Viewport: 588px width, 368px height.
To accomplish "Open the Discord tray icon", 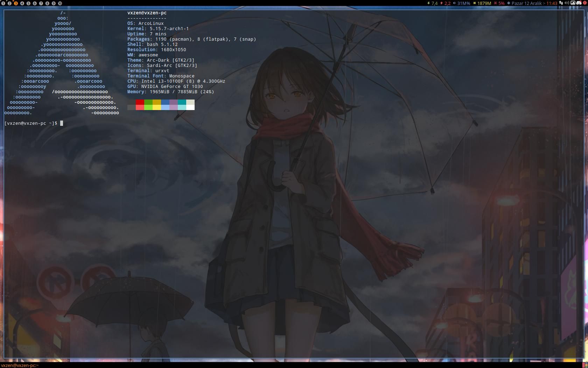I will tap(579, 3).
